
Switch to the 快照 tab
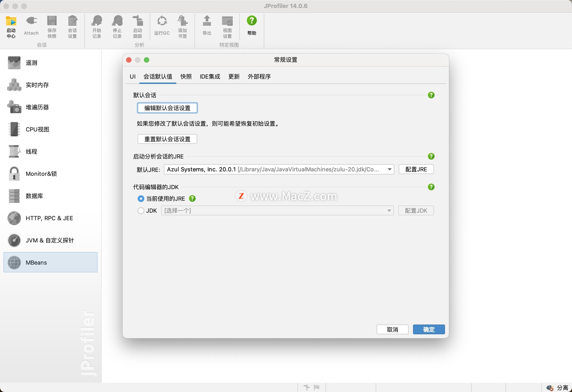click(186, 77)
